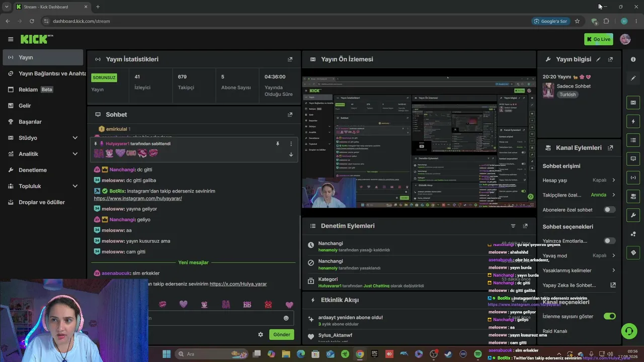
Task: Open the emoji picker in chat input
Action: tap(286, 318)
